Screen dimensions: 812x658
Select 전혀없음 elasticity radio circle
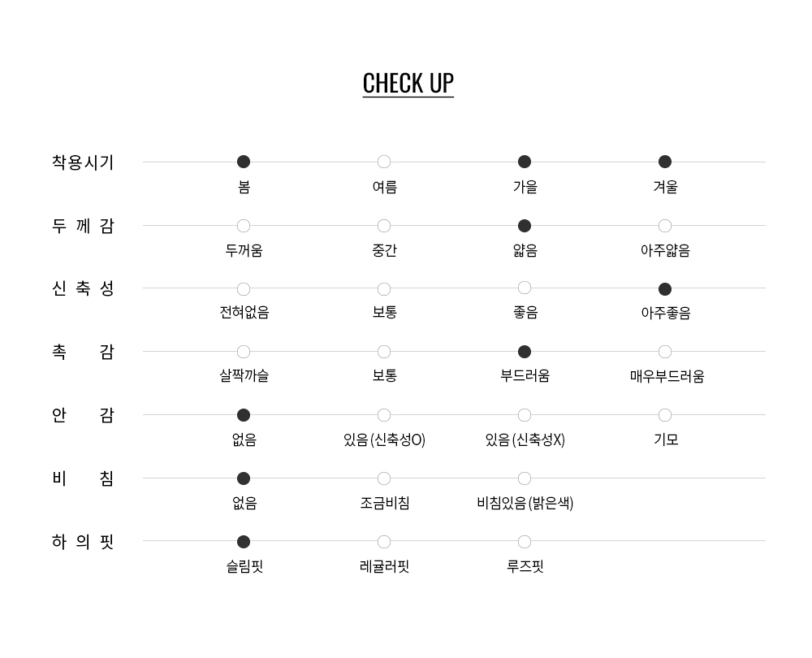(x=244, y=289)
